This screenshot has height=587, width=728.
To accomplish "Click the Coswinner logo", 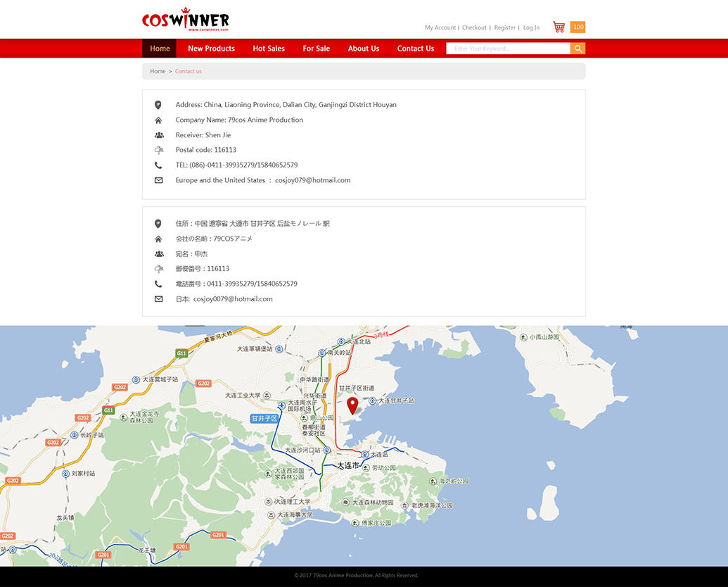I will pyautogui.click(x=186, y=20).
